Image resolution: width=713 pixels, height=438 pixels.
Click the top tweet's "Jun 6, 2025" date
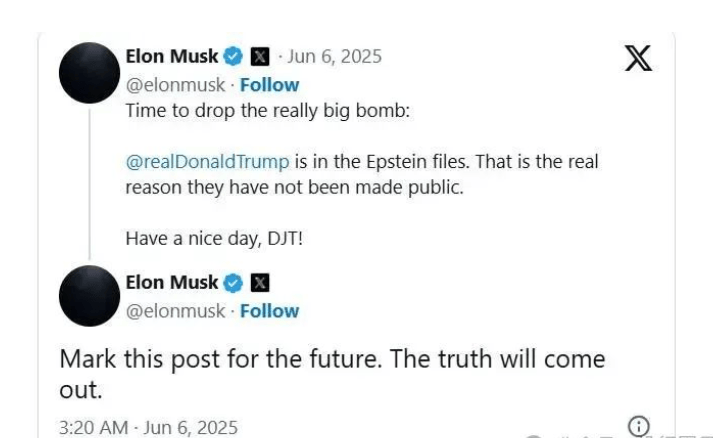pyautogui.click(x=334, y=57)
